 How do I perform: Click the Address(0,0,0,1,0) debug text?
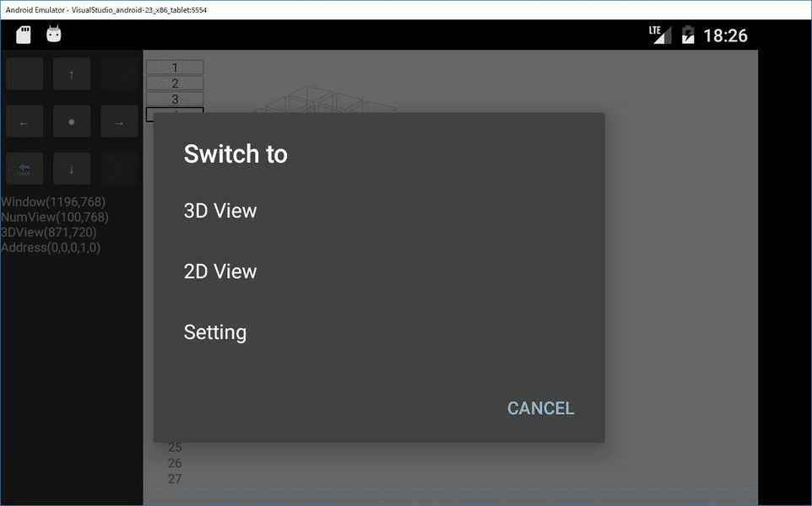click(51, 247)
